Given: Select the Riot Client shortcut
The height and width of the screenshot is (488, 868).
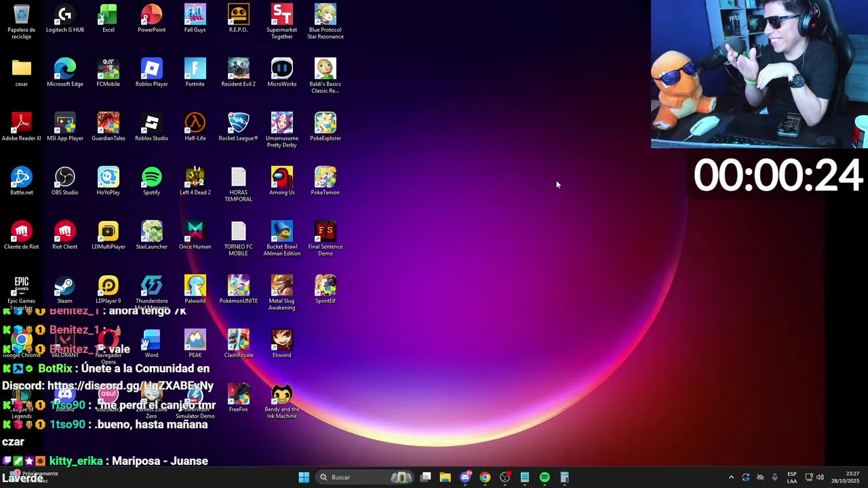Looking at the screenshot, I should click(x=65, y=236).
